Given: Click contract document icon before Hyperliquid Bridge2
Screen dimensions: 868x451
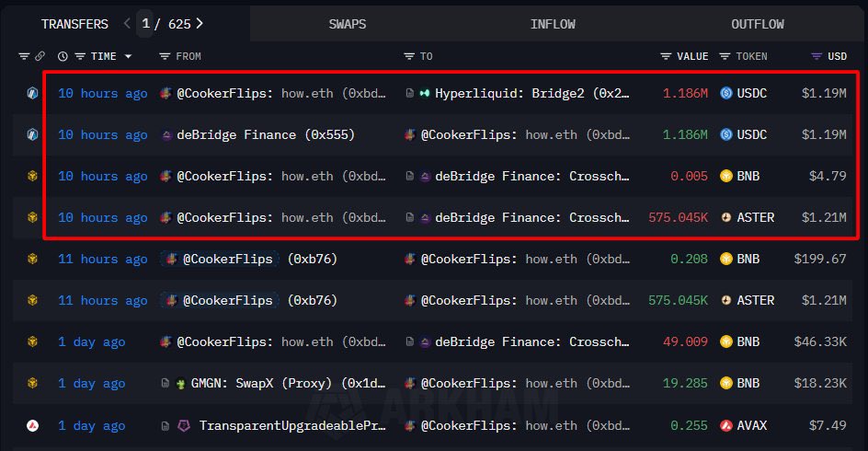Looking at the screenshot, I should (x=410, y=94).
